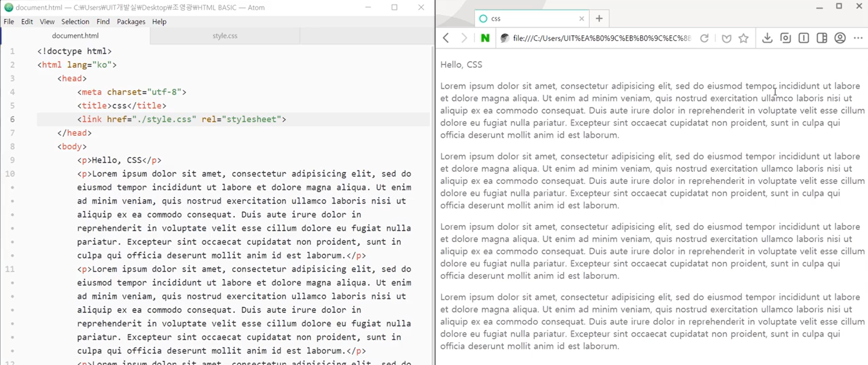Open the green Naver N home icon
This screenshot has width=868, height=365.
coord(485,38)
